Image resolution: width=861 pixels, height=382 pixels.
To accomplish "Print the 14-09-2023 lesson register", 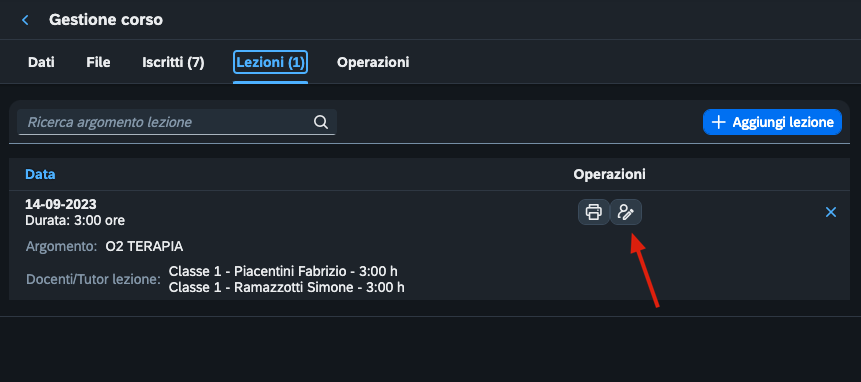I will coord(594,212).
